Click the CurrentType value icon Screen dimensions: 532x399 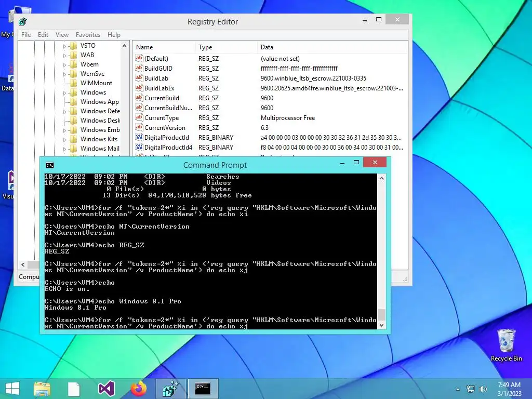click(x=139, y=117)
